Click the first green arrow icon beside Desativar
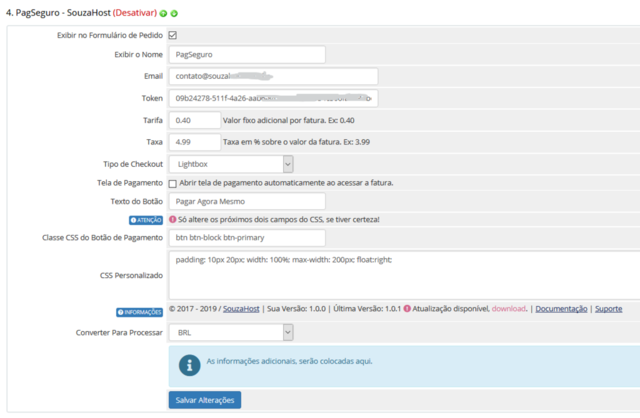Viewport: 640px width, 418px height. (x=163, y=13)
